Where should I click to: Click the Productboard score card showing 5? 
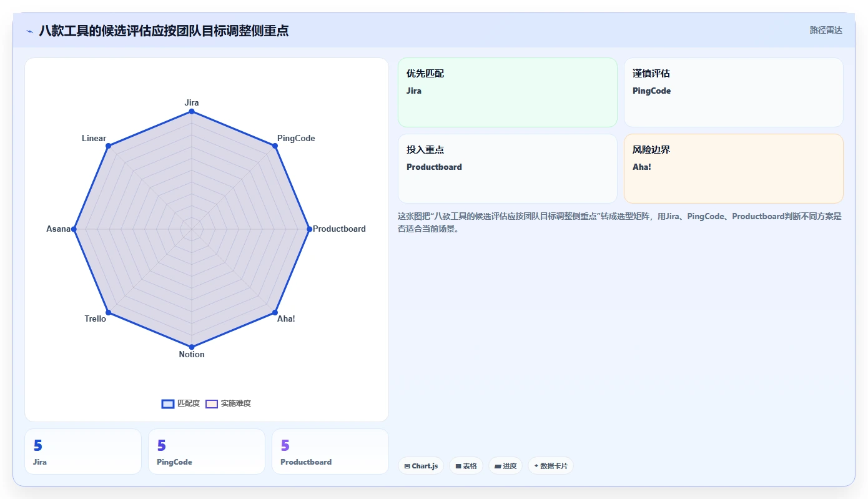(x=330, y=452)
